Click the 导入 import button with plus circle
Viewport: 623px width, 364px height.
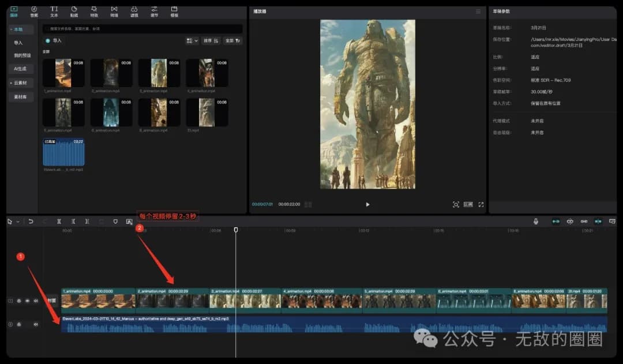(x=54, y=41)
